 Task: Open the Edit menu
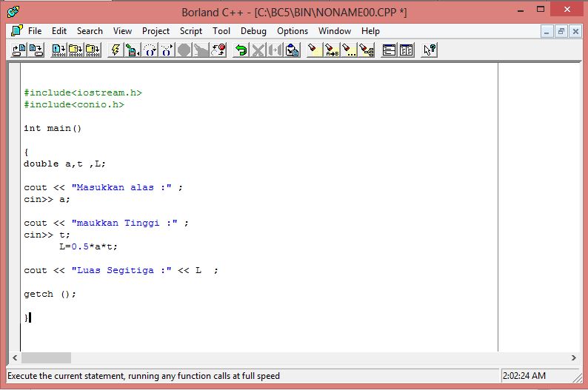[59, 31]
